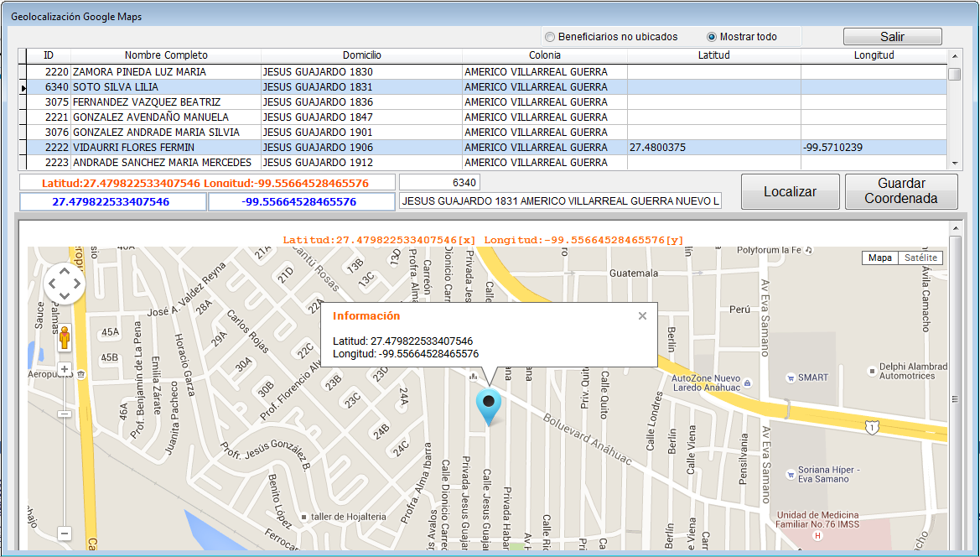
Task: Sort by the Domicilio column header
Action: 361,55
